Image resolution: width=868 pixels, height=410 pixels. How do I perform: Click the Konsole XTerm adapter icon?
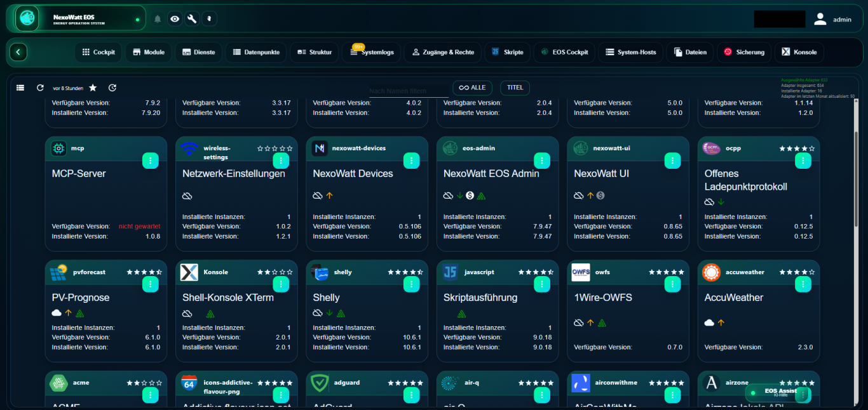(x=189, y=272)
